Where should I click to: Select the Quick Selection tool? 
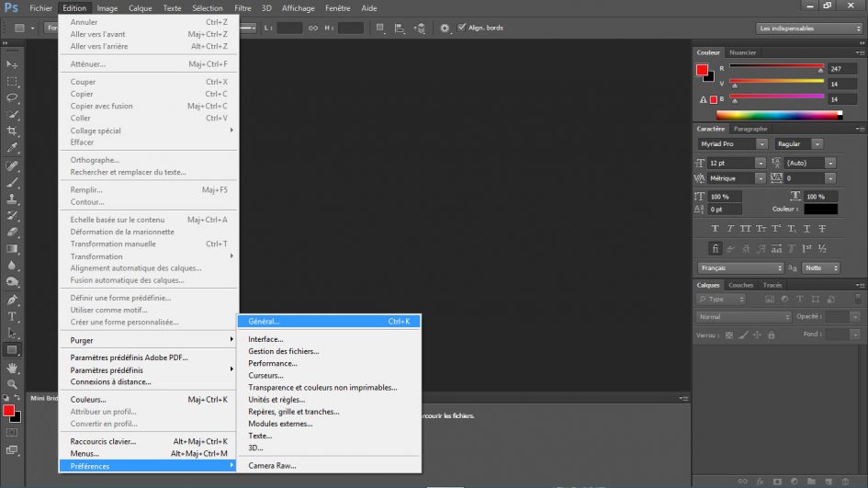(x=12, y=115)
